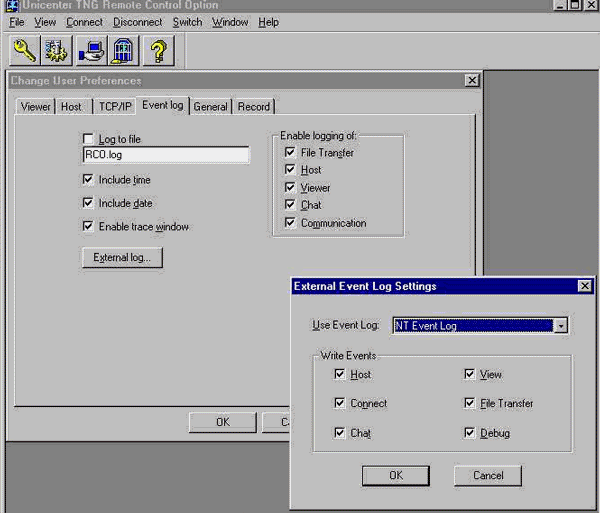
Task: Click the Unicenter application icon in title bar
Action: point(7,5)
